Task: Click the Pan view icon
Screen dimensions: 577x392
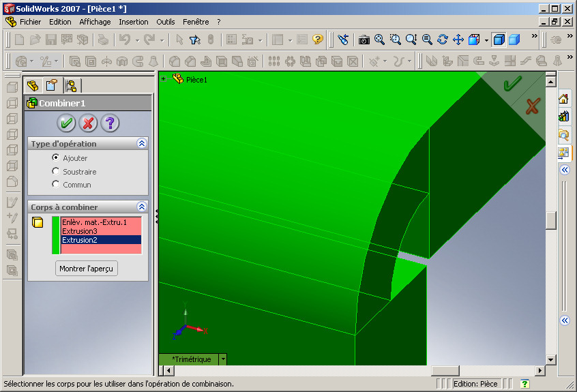Action: point(458,40)
